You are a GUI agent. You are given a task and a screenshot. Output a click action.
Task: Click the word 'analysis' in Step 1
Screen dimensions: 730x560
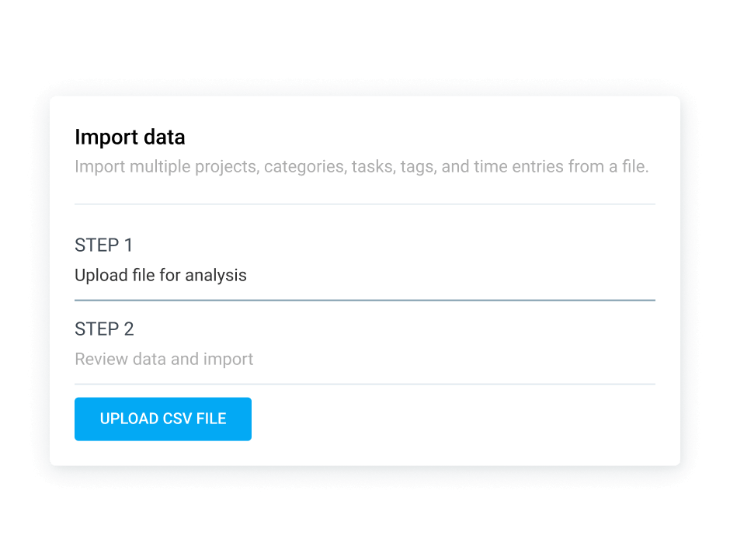coord(217,275)
